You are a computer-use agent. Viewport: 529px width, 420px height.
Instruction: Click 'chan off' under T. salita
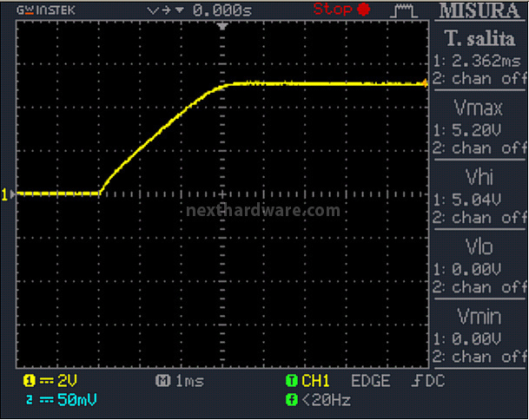[x=489, y=79]
